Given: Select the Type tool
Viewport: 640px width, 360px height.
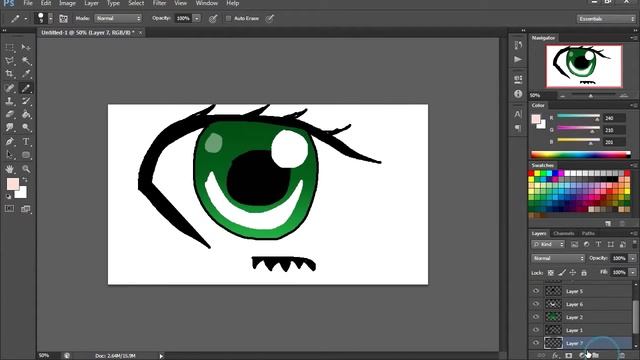Looking at the screenshot, I should click(x=26, y=142).
